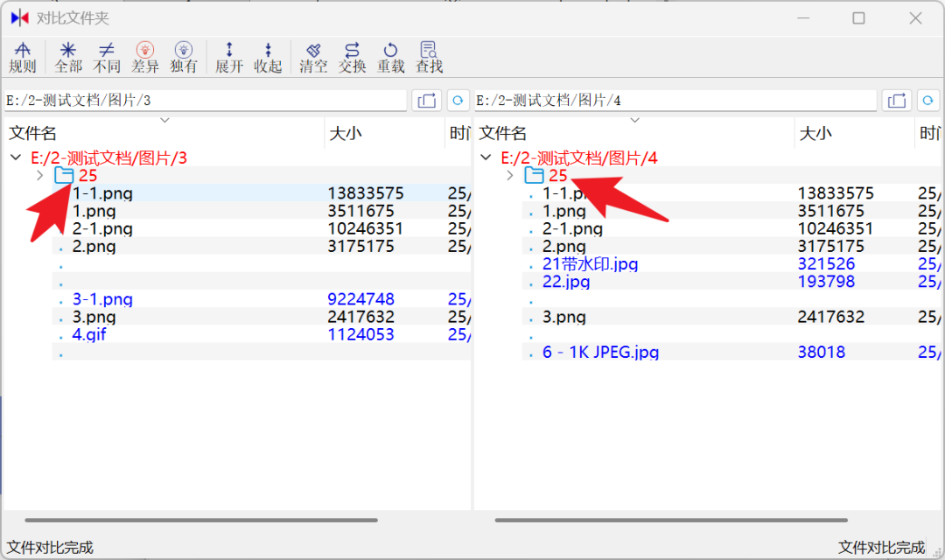Open the 查找 search tool

coord(429,58)
